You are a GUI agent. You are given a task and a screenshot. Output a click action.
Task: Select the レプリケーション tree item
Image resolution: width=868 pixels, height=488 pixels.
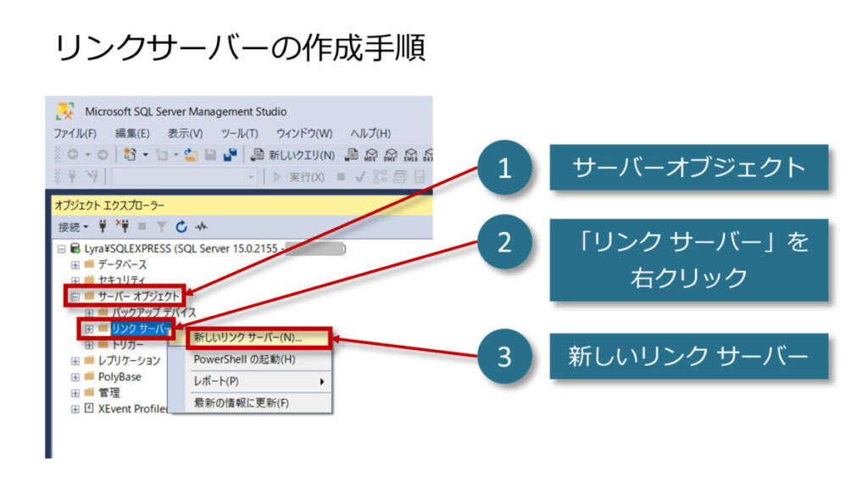[x=129, y=361]
